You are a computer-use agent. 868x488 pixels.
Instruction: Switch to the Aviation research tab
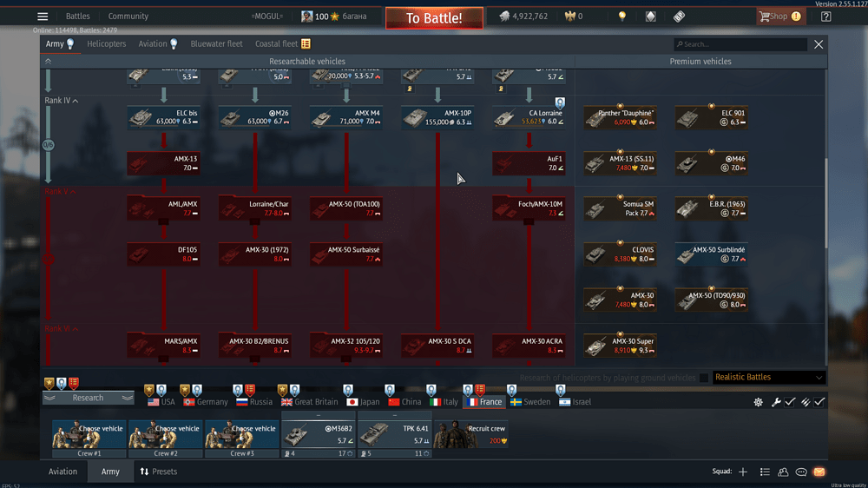point(158,43)
